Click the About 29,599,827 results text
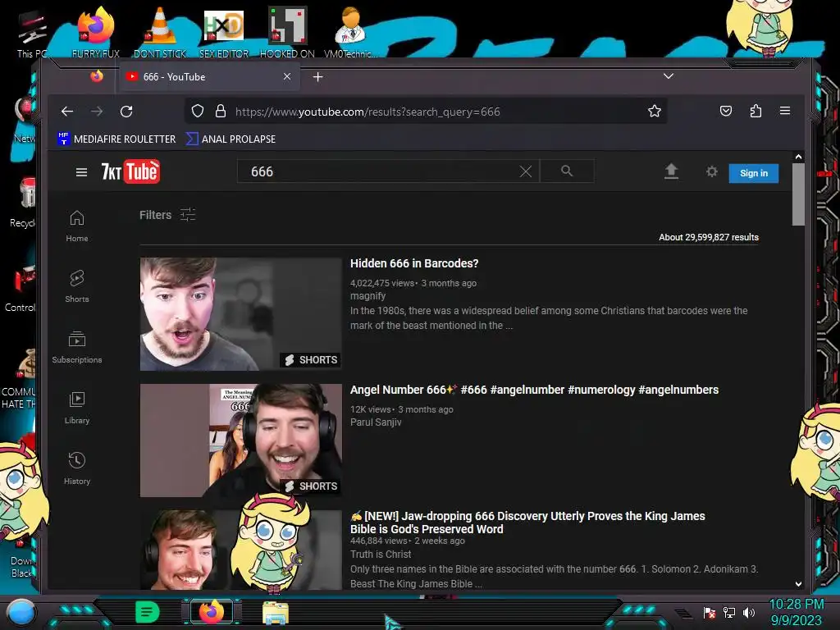This screenshot has height=630, width=840. (708, 237)
